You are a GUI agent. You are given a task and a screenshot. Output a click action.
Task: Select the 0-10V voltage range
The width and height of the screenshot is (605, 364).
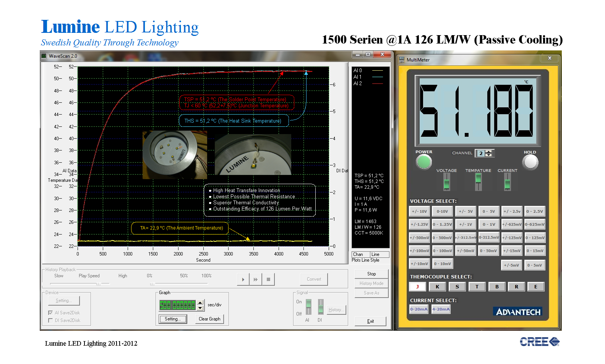443,211
